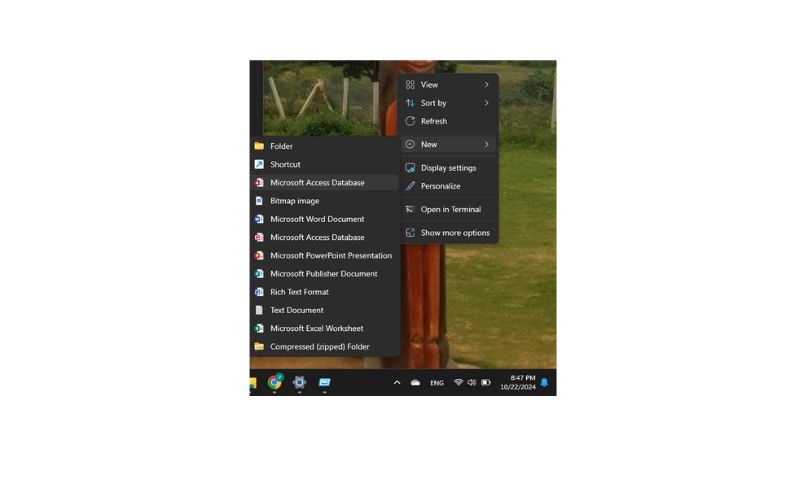Create a new Text Document

[x=324, y=310]
